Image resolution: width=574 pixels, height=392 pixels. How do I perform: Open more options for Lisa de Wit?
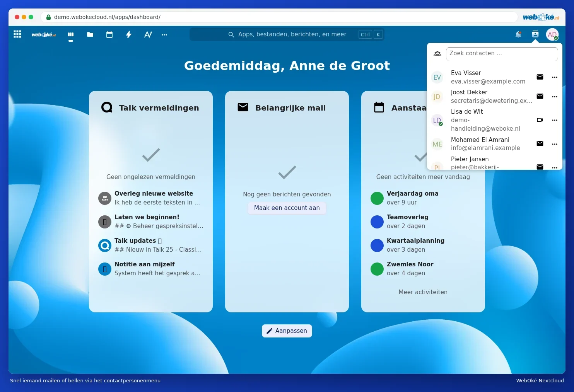(x=555, y=120)
